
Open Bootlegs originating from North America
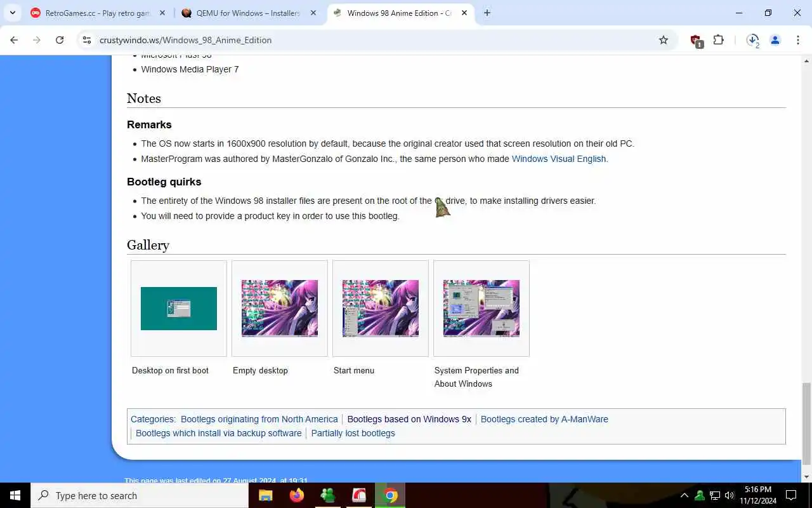click(259, 419)
